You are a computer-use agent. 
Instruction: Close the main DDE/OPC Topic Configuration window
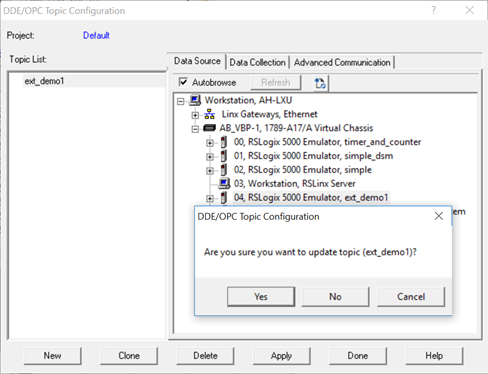470,10
